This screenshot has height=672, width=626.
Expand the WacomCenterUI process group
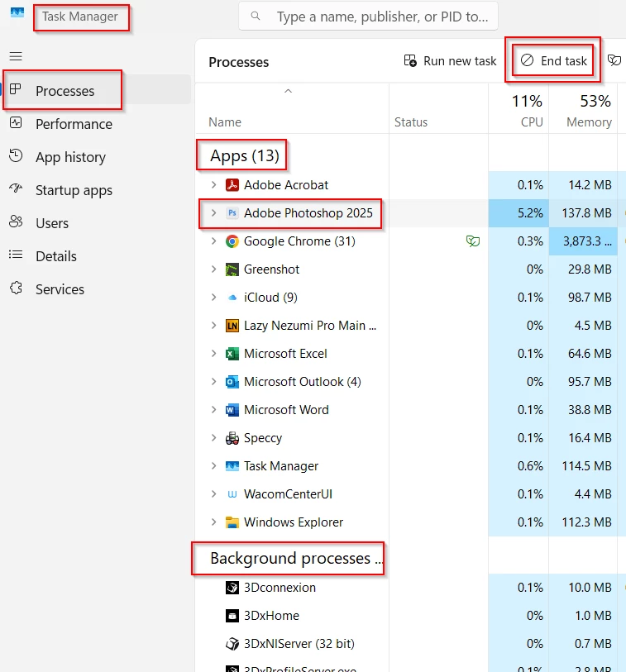click(x=213, y=493)
